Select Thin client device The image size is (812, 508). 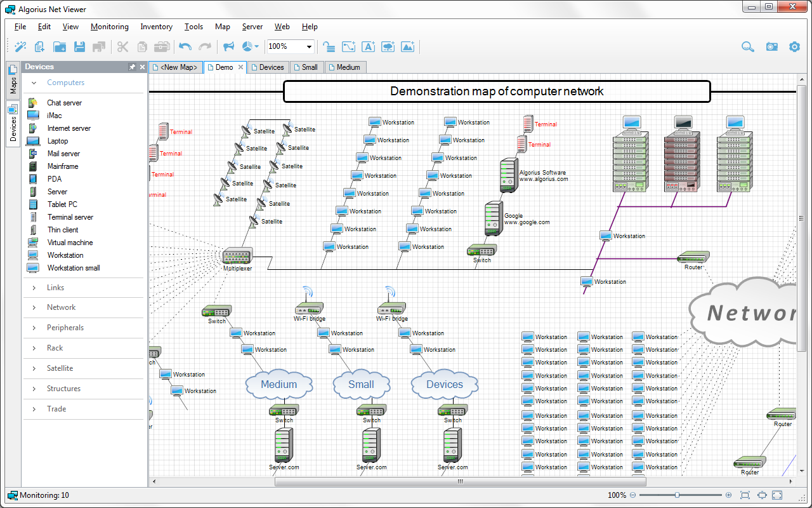click(x=63, y=230)
